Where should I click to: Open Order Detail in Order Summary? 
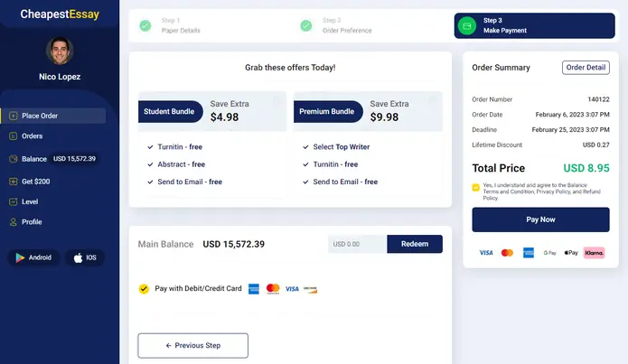tap(586, 67)
